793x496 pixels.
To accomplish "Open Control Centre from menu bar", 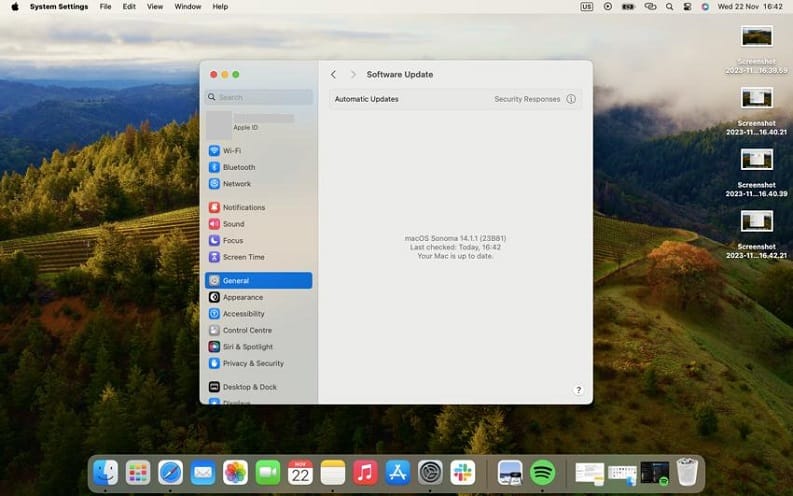I will 687,7.
